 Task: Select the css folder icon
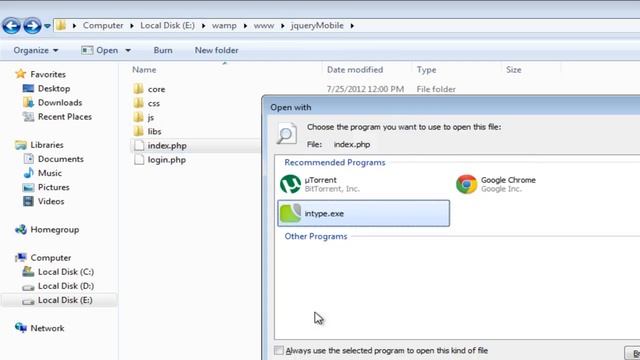[x=139, y=103]
